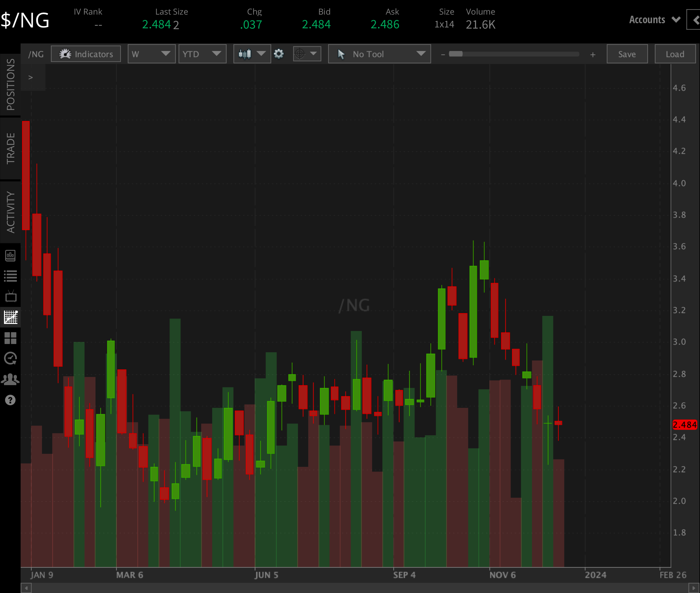The height and width of the screenshot is (593, 700).
Task: Click the /NG symbol field in toolbar
Action: click(x=36, y=54)
